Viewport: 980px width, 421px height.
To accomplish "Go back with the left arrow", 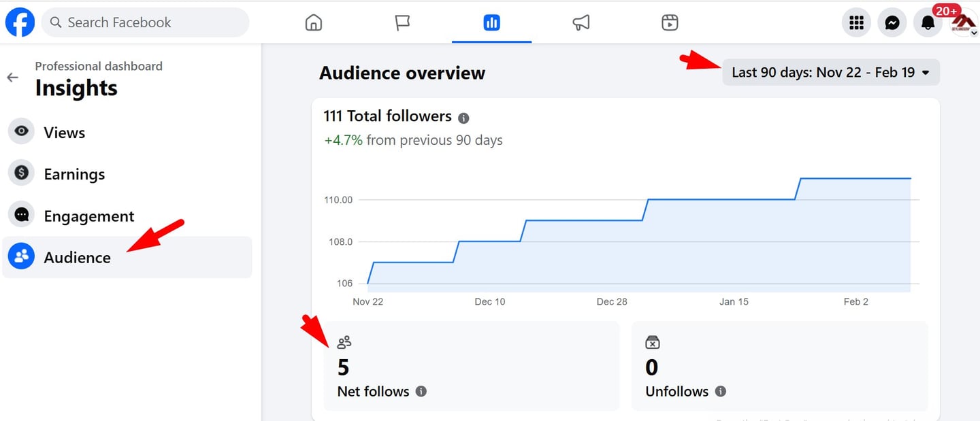I will point(12,78).
